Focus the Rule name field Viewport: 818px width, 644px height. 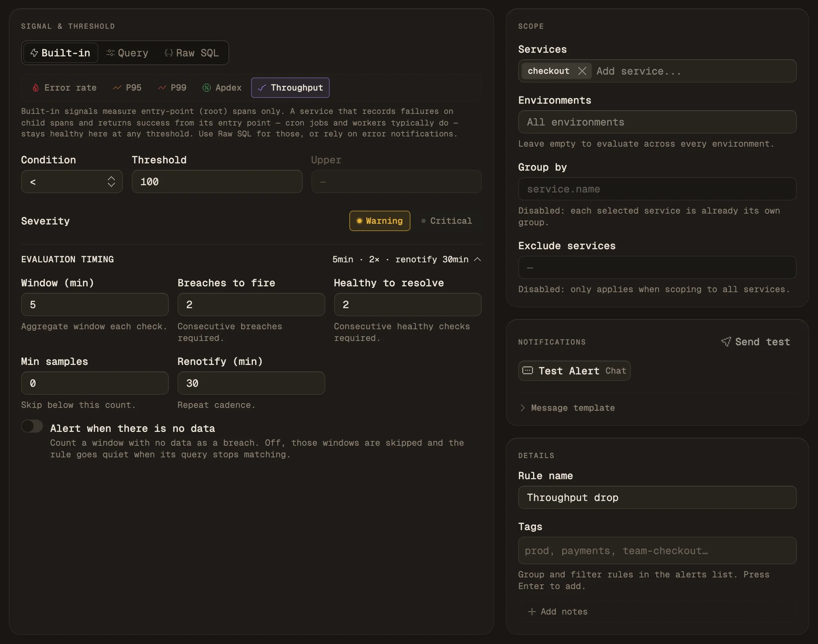[x=657, y=497]
